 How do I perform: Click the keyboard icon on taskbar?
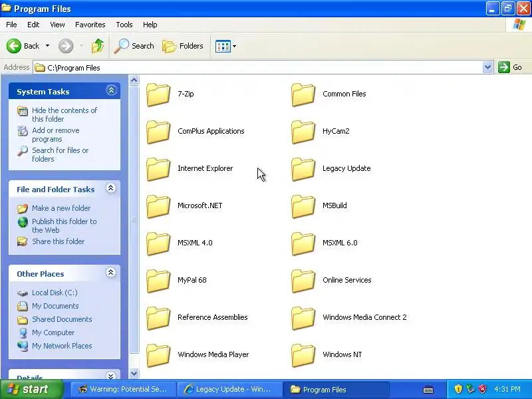[428, 389]
